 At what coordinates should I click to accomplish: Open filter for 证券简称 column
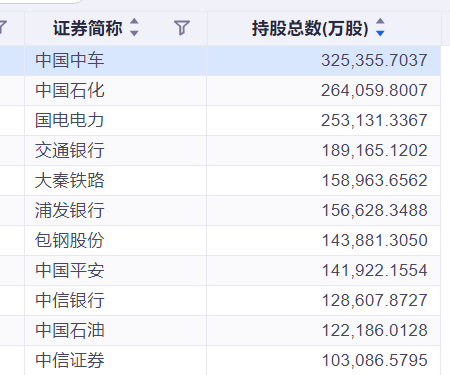pos(182,28)
